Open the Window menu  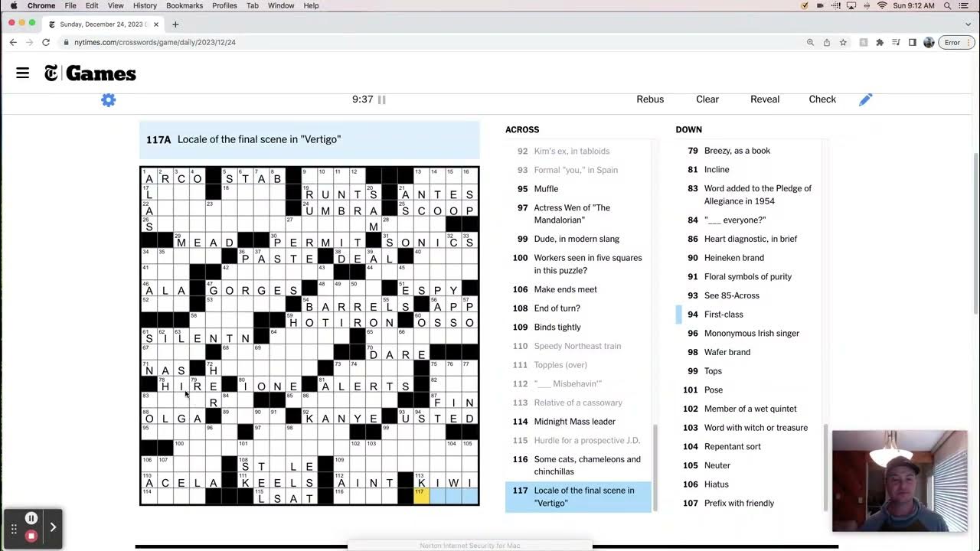coord(281,5)
